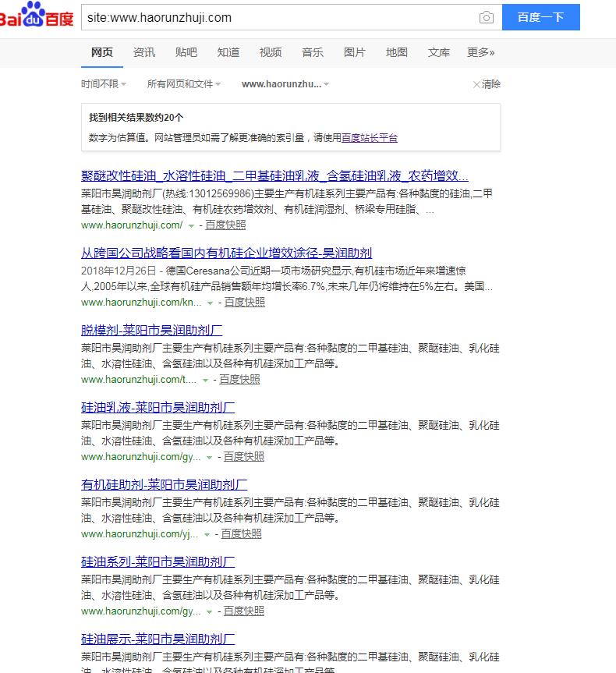Switch to the 视频 tab

[x=271, y=52]
